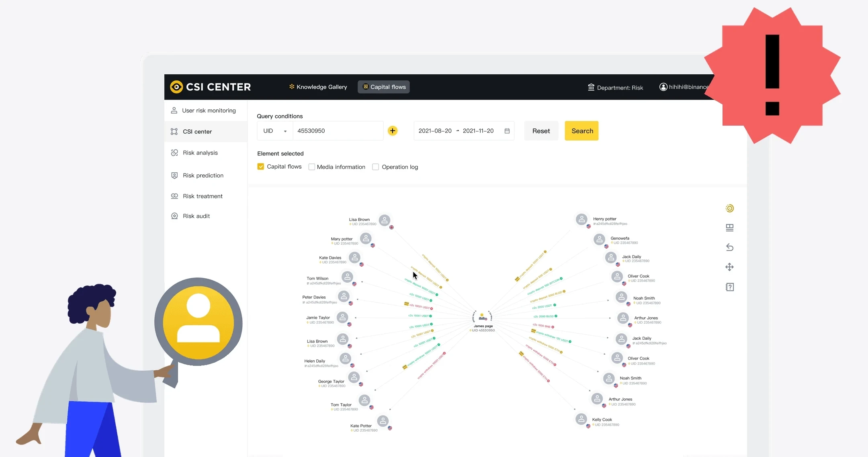Open the calendar date picker icon

click(507, 131)
